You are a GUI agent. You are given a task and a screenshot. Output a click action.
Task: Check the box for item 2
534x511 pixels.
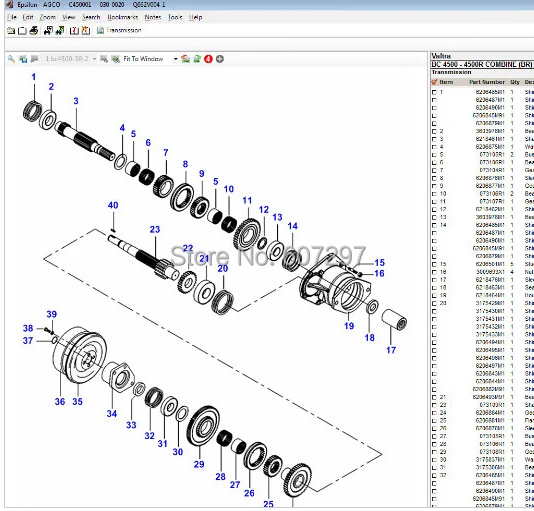tap(434, 131)
